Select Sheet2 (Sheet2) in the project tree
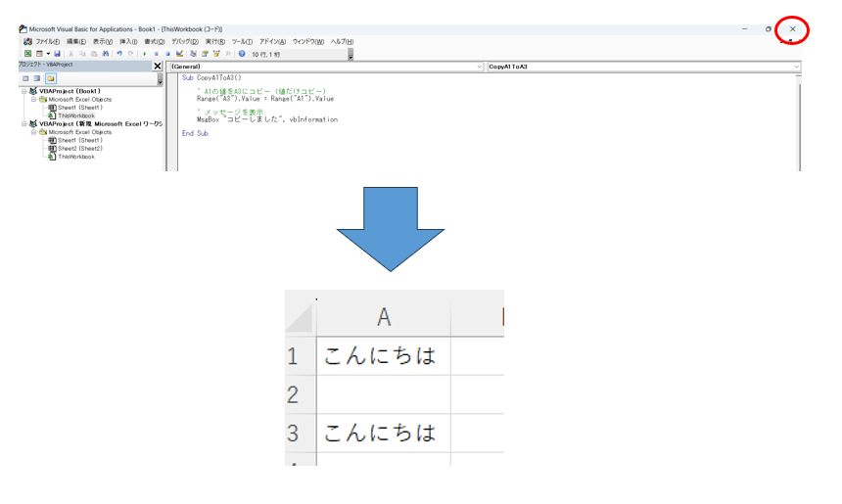The image size is (842, 504). click(x=78, y=149)
